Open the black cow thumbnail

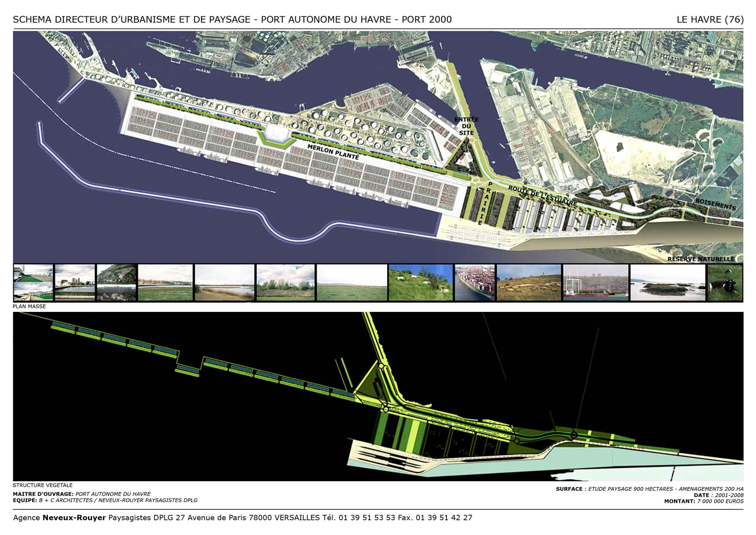[x=725, y=283]
